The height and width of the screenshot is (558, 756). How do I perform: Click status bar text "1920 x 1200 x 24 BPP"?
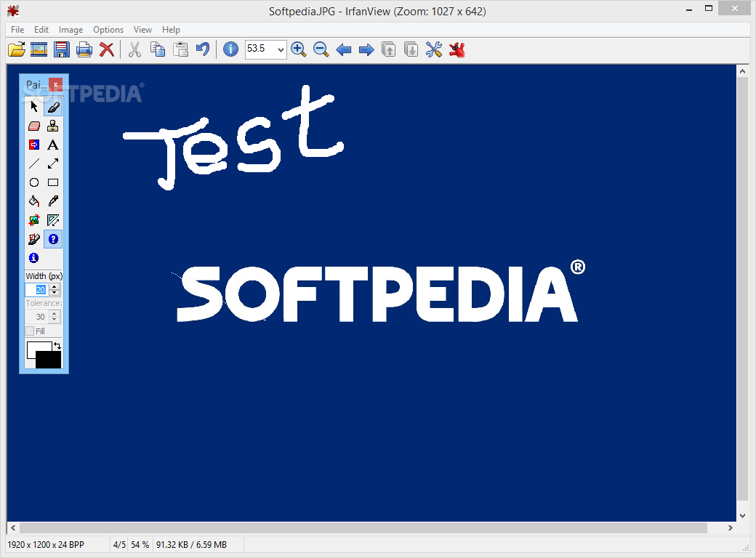(x=46, y=544)
